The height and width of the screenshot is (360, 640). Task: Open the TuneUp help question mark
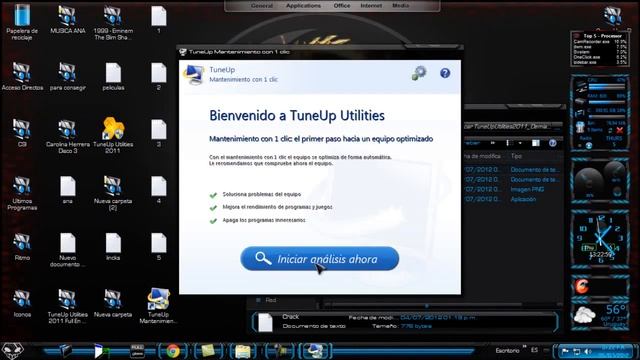pyautogui.click(x=445, y=73)
